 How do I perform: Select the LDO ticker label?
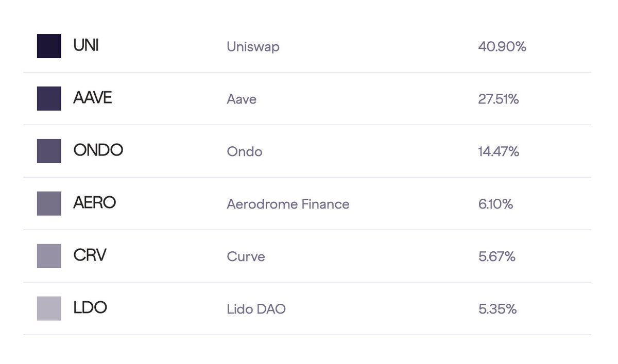90,308
